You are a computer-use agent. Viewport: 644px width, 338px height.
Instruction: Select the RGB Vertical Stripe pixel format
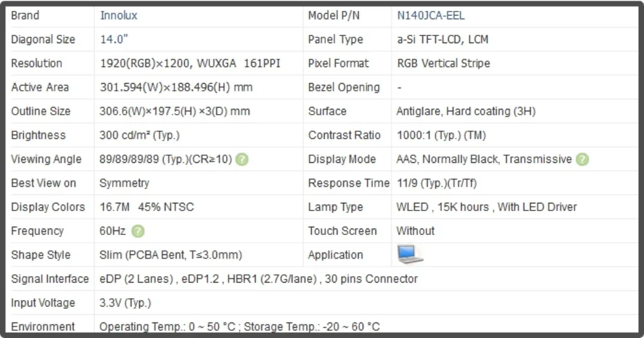pos(444,63)
